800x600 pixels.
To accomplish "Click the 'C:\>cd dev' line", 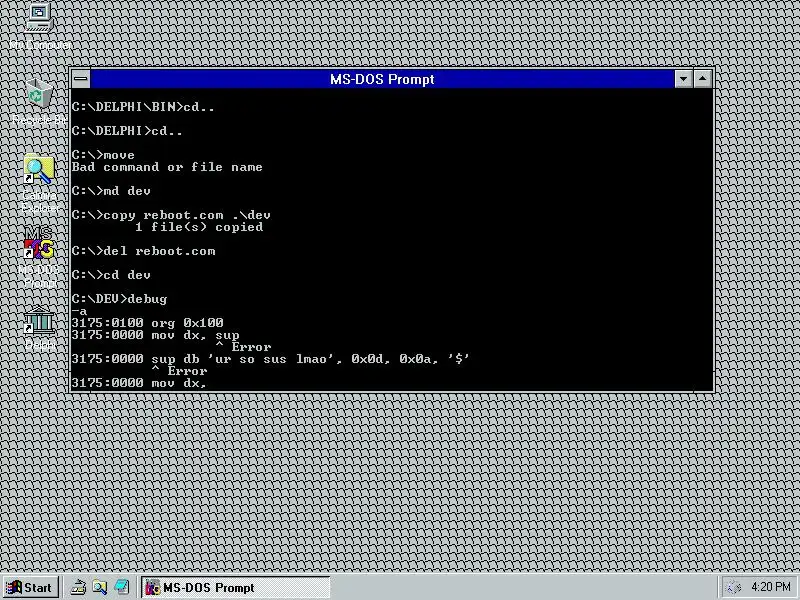I will (x=111, y=275).
